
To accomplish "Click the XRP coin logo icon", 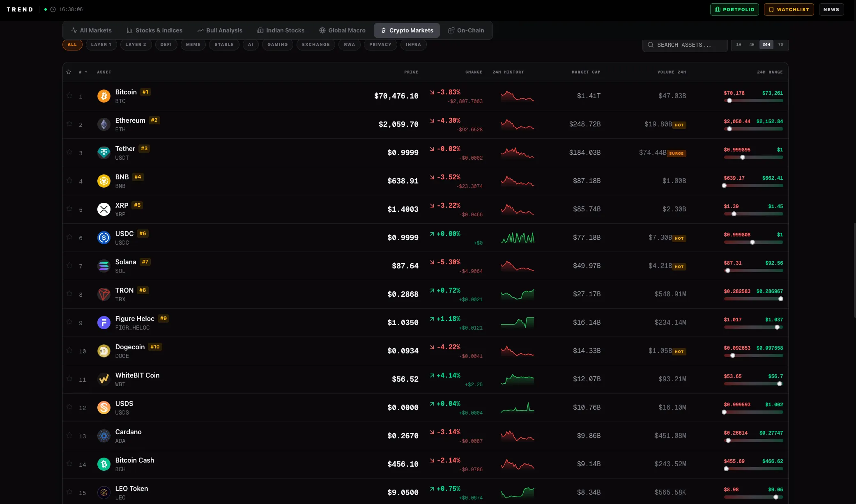I will pos(104,209).
